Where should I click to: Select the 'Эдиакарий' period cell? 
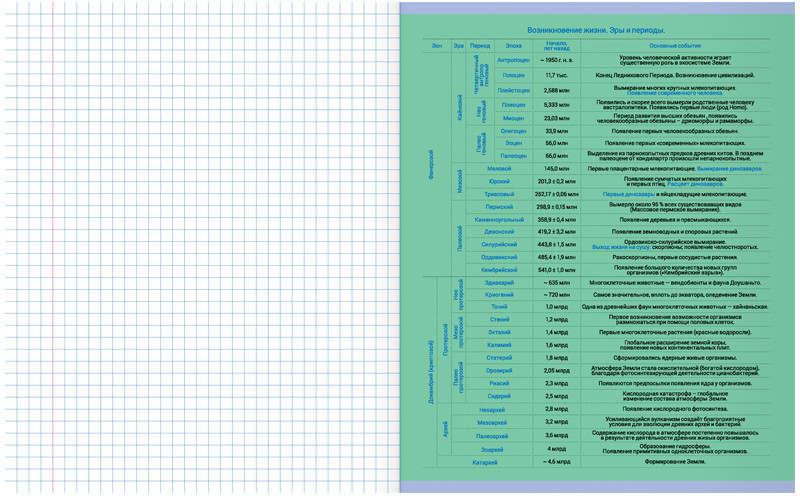coord(499,283)
